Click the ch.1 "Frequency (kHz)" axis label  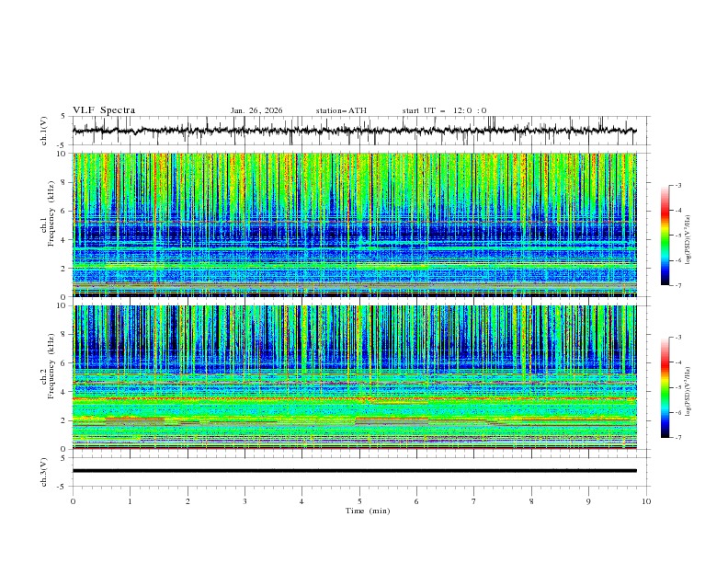51,213
